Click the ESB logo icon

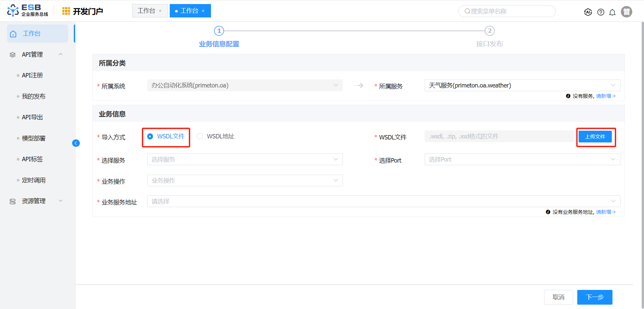13,10
